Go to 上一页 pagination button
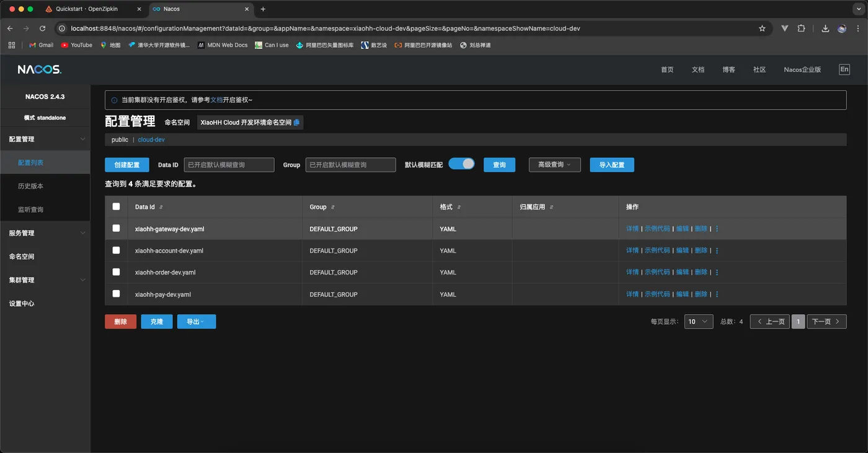The height and width of the screenshot is (453, 868). 770,322
